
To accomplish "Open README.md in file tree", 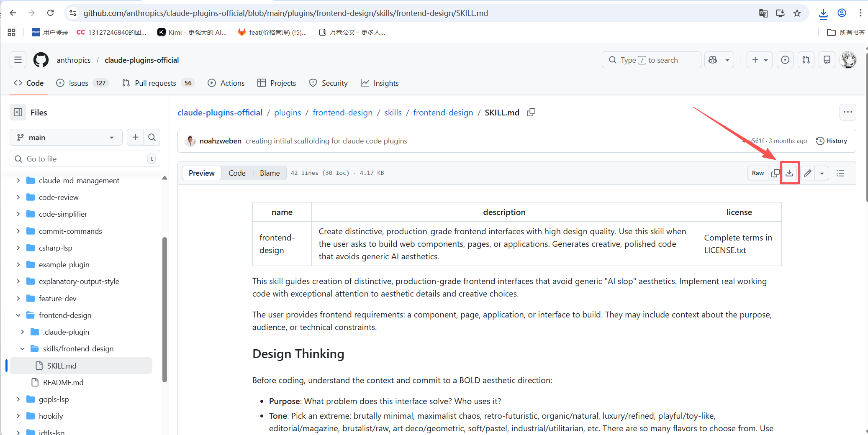I will pos(63,382).
